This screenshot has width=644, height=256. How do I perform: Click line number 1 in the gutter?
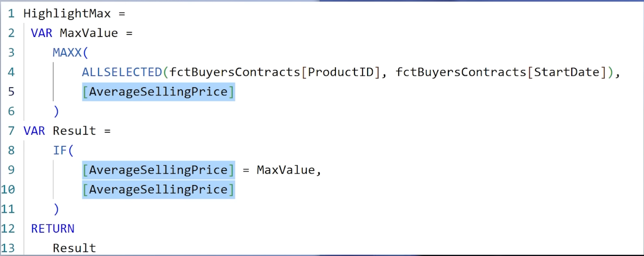tap(11, 13)
